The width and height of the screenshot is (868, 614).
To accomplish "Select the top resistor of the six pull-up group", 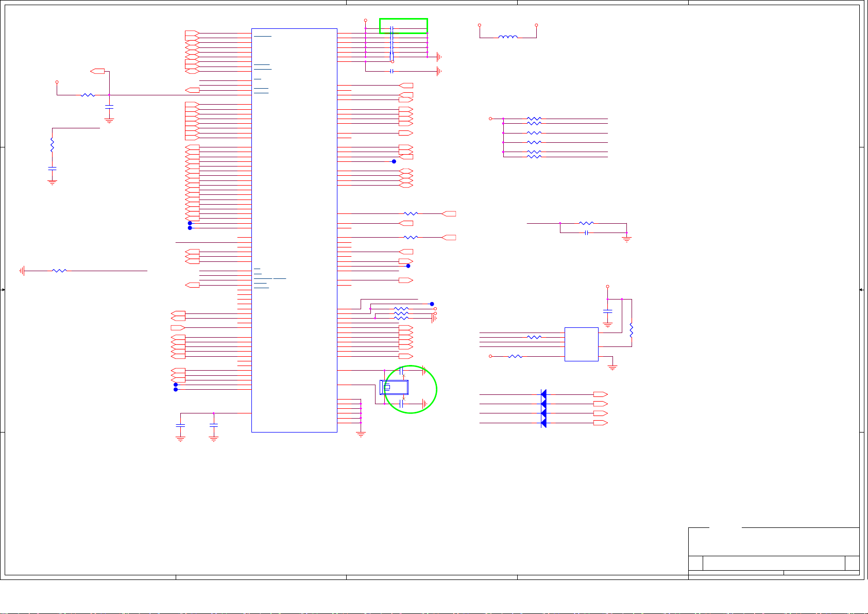I will 534,119.
